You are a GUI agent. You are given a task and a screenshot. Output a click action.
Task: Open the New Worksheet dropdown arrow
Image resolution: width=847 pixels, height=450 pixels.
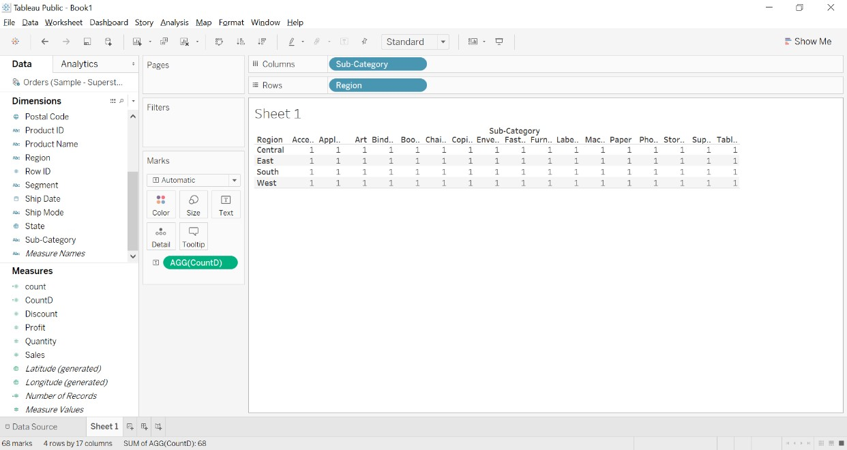(150, 42)
